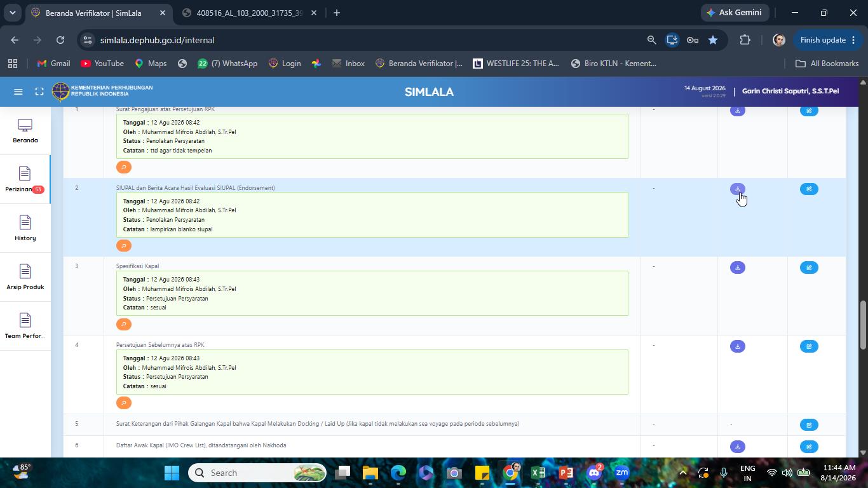
Task: Open orange magnifier under Surat Pengajuan notes
Action: pos(124,167)
